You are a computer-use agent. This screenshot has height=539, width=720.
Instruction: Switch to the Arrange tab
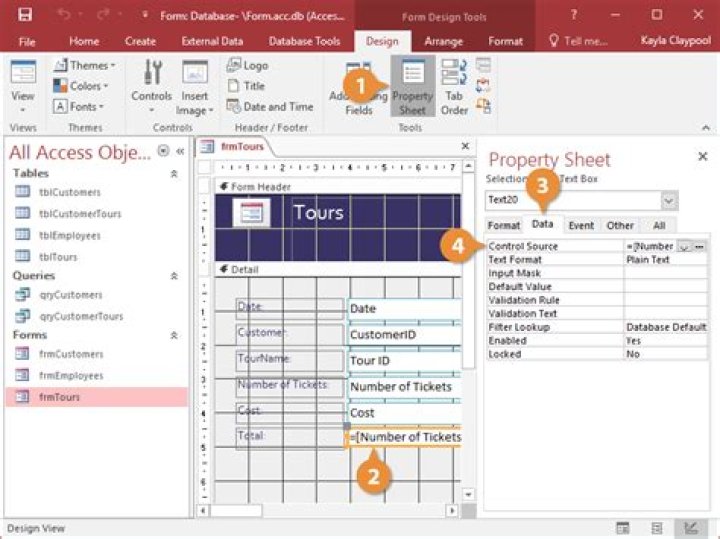pyautogui.click(x=444, y=41)
